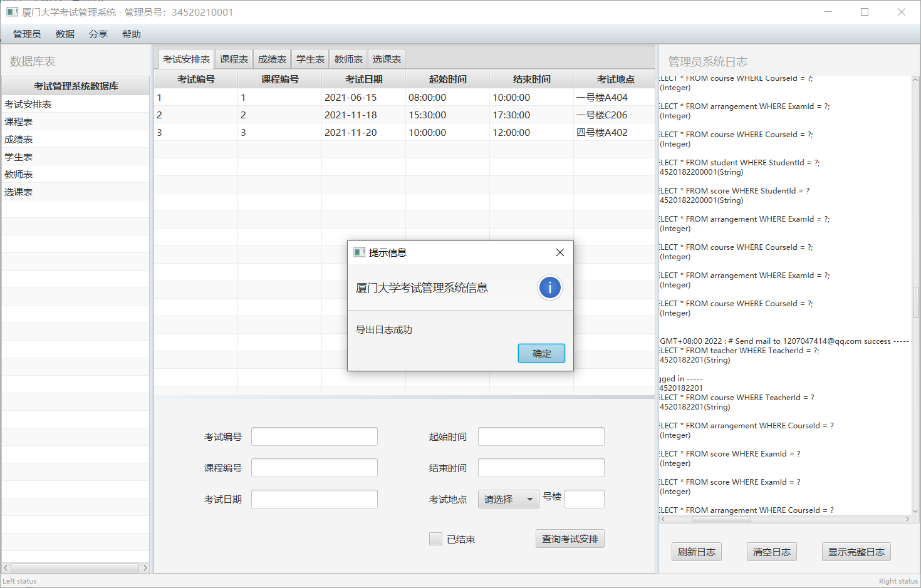This screenshot has width=921, height=588.
Task: Click left panel scrollbar left arrow
Action: 6,568
